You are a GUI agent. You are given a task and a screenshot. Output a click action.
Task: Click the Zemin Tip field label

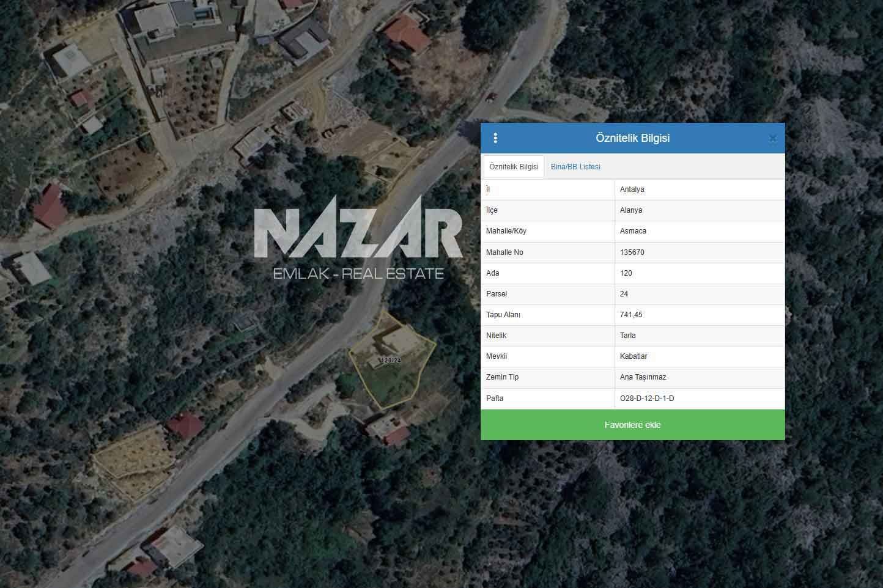[x=502, y=377]
